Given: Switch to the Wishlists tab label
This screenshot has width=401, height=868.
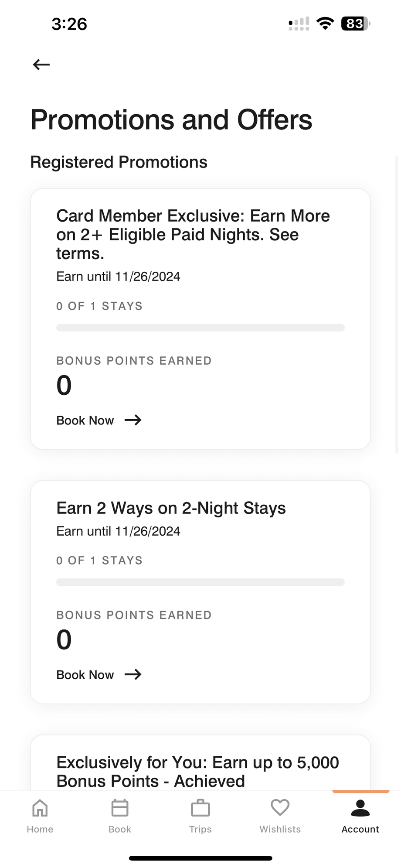Looking at the screenshot, I should (x=280, y=829).
